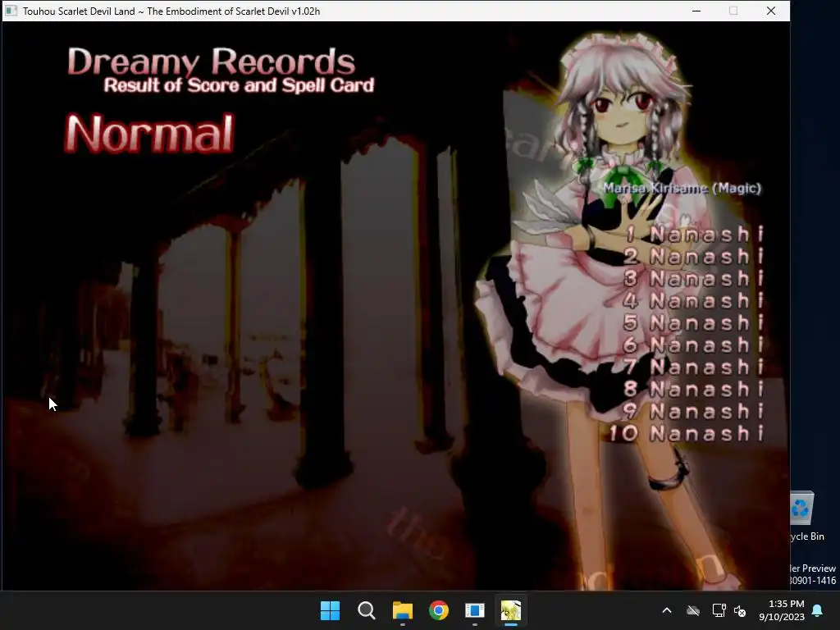Viewport: 840px width, 630px height.
Task: Click Result of Score and Spell Card subtitle
Action: pos(239,85)
